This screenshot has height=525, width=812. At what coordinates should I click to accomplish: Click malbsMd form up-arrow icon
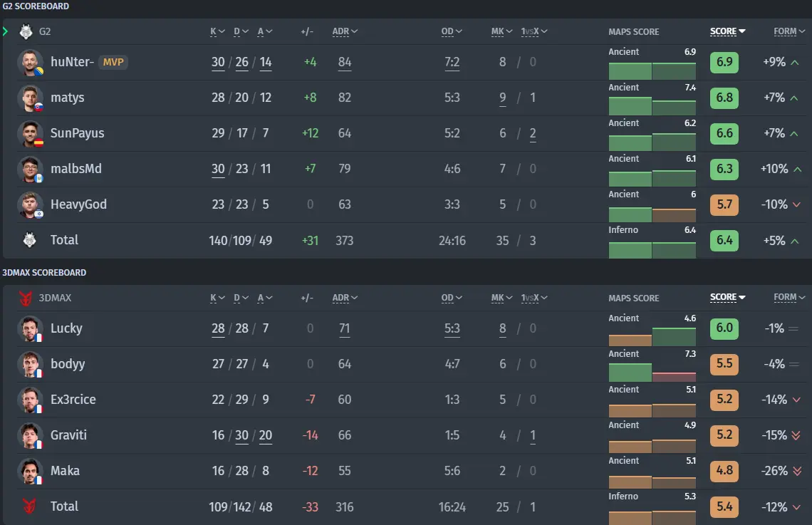pos(798,170)
